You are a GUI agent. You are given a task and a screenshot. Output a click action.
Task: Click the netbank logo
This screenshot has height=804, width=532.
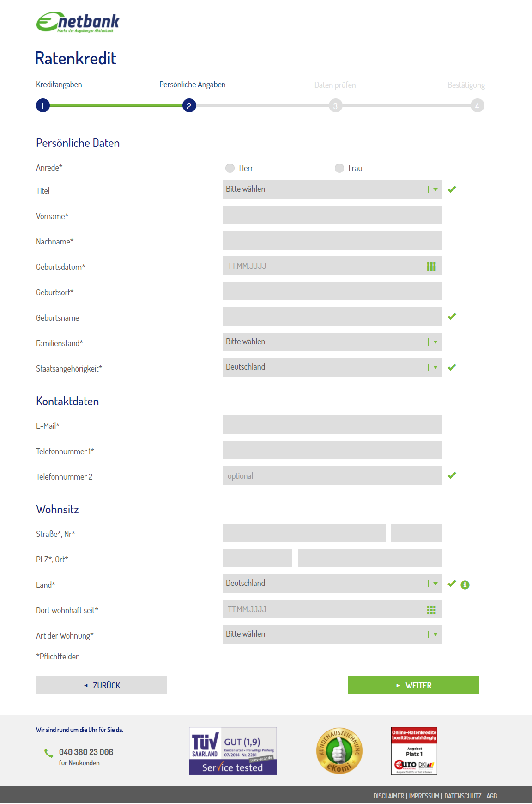point(78,22)
